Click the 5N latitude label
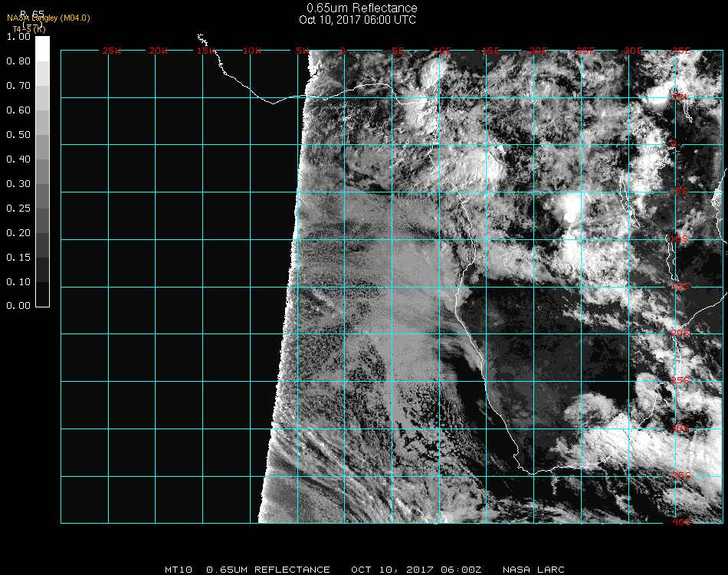 (680, 97)
